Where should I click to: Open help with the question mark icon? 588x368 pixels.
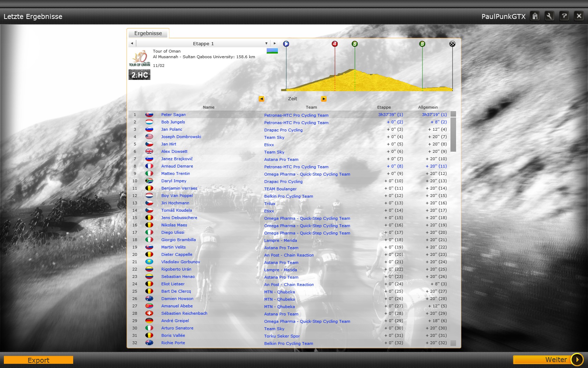tap(564, 16)
